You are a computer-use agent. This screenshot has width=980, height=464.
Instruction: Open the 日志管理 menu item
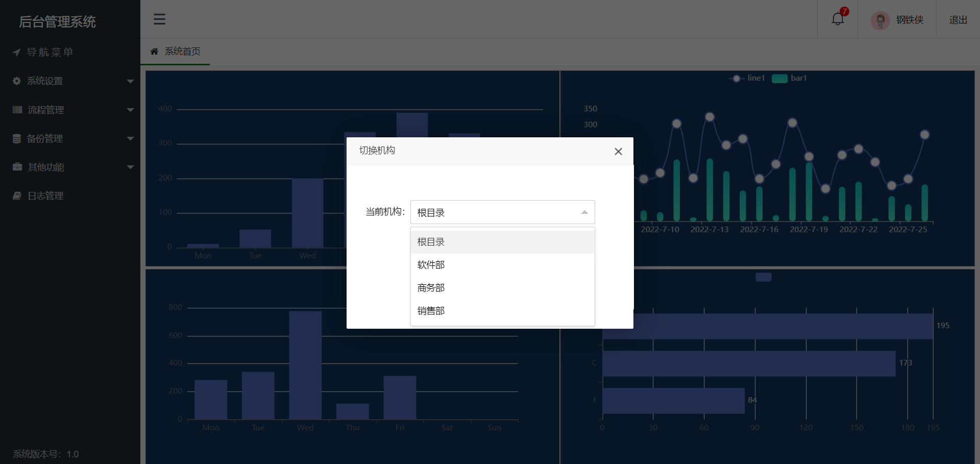click(x=46, y=195)
